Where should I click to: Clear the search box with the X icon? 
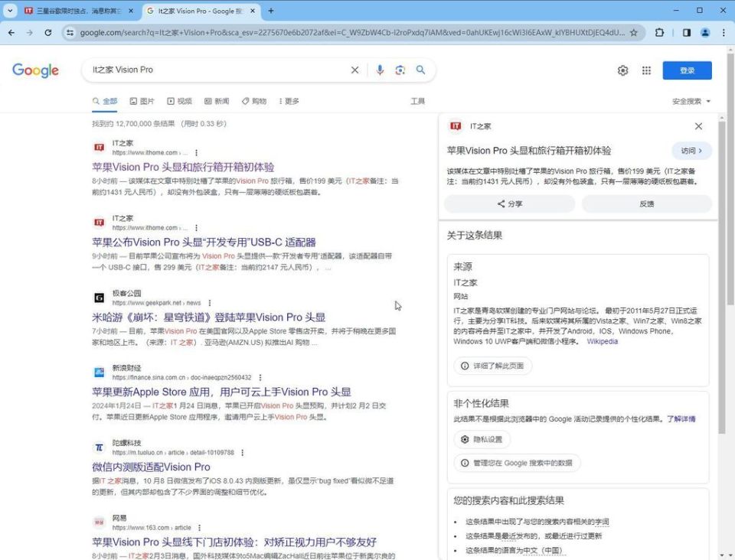[x=354, y=70]
